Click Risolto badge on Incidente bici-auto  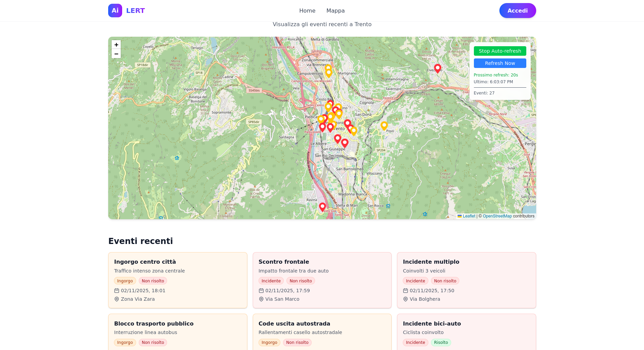pos(441,343)
